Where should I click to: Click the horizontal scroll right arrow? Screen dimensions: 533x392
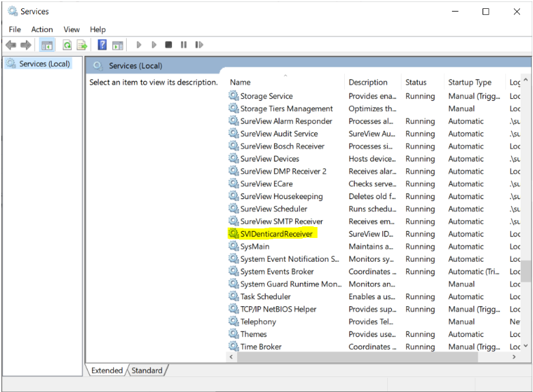(x=514, y=357)
